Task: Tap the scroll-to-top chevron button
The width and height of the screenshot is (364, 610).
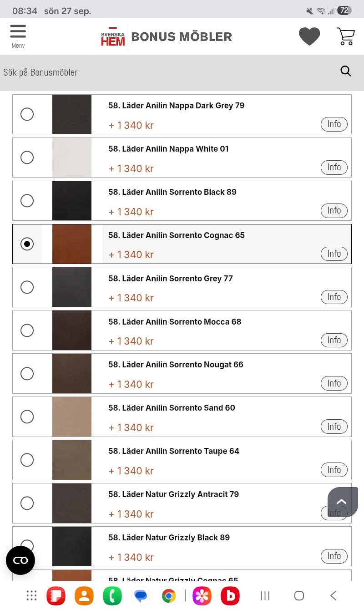Action: pos(343,502)
